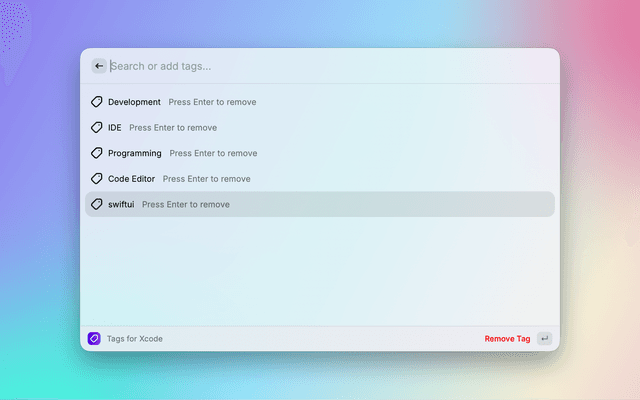Click the Tags for Xcode label
Image resolution: width=640 pixels, height=400 pixels.
[x=134, y=339]
